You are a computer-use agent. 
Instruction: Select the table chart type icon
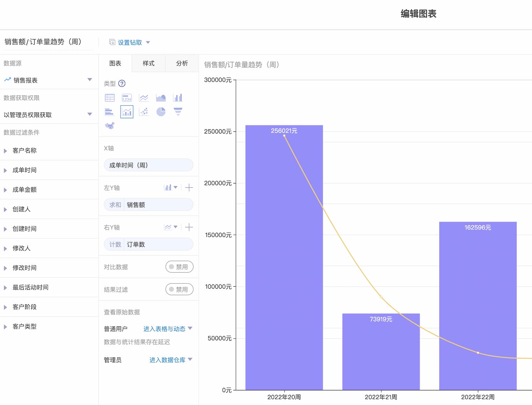(110, 98)
